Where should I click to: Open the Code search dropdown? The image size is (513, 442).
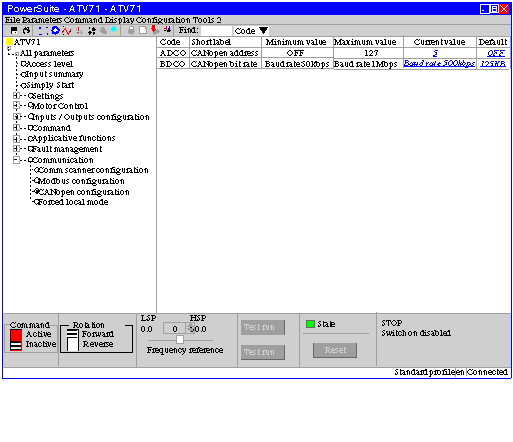[x=251, y=31]
